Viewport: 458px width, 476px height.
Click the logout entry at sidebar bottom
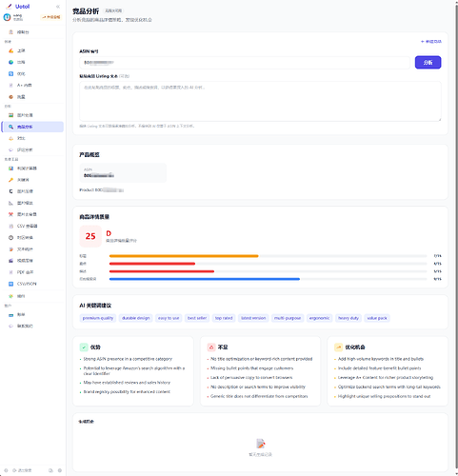click(22, 470)
